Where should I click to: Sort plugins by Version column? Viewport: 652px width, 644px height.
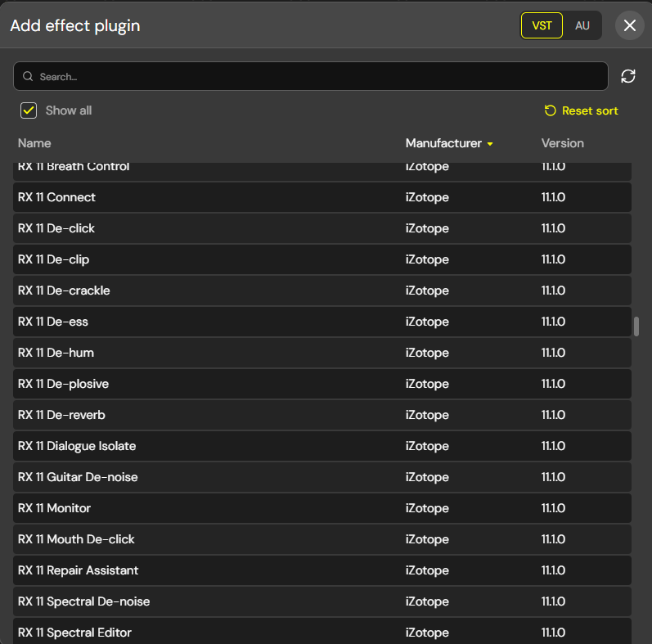(562, 143)
